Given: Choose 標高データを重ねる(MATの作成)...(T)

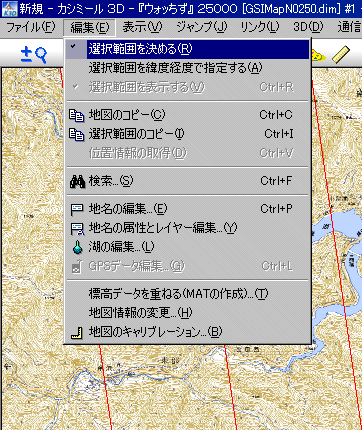Looking at the screenshot, I should pyautogui.click(x=188, y=294).
